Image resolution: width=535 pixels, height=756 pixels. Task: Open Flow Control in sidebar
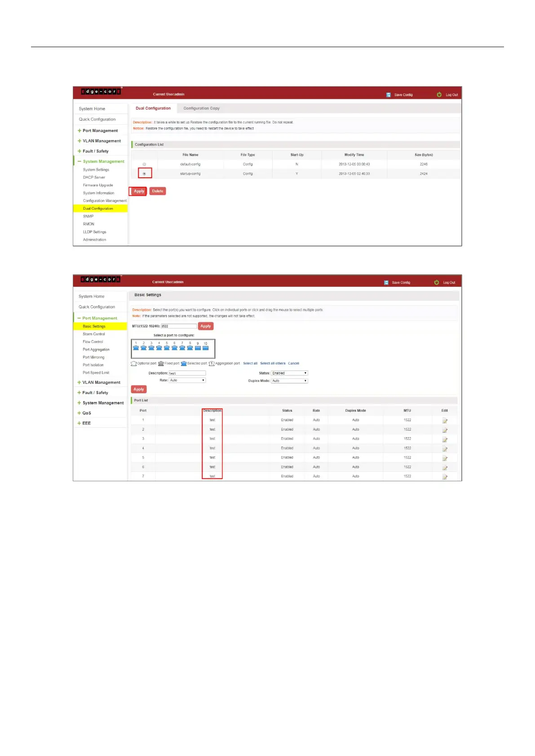93,342
